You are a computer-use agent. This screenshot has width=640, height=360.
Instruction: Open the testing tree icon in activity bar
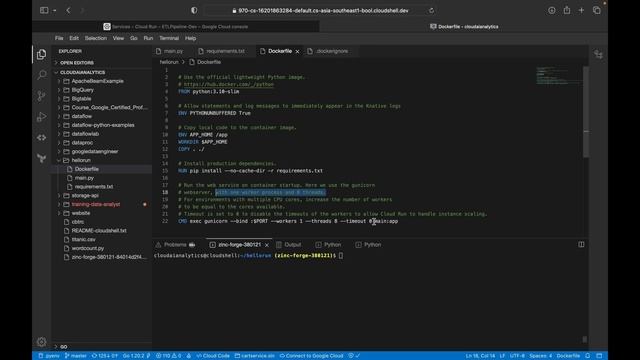(41, 158)
